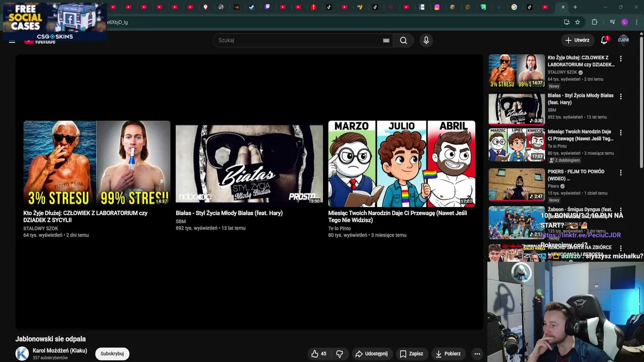Open the Chrome extensions puzzle icon

coord(594,22)
